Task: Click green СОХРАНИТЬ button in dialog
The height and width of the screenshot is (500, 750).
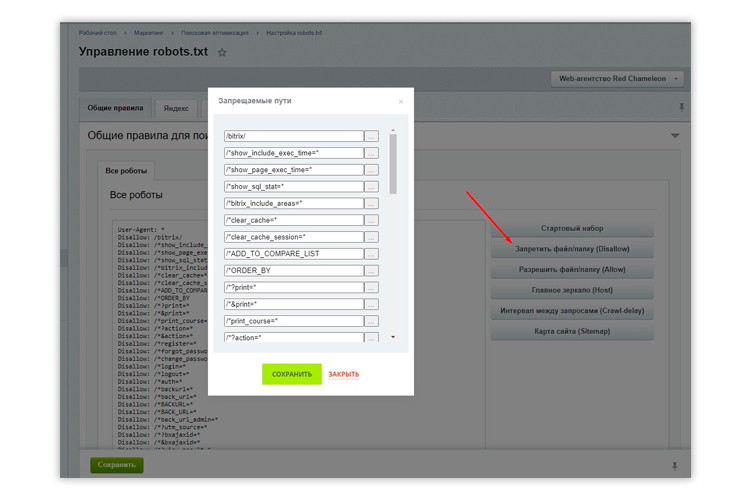Action: tap(292, 374)
